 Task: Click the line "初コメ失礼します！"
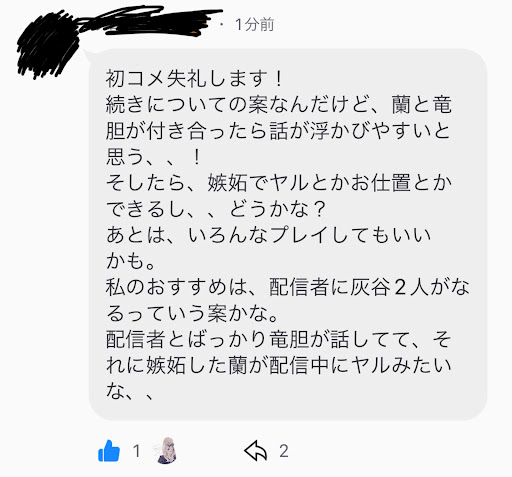coord(194,79)
